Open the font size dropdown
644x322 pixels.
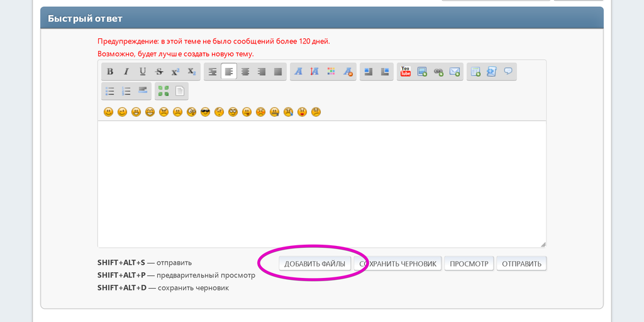tap(315, 72)
